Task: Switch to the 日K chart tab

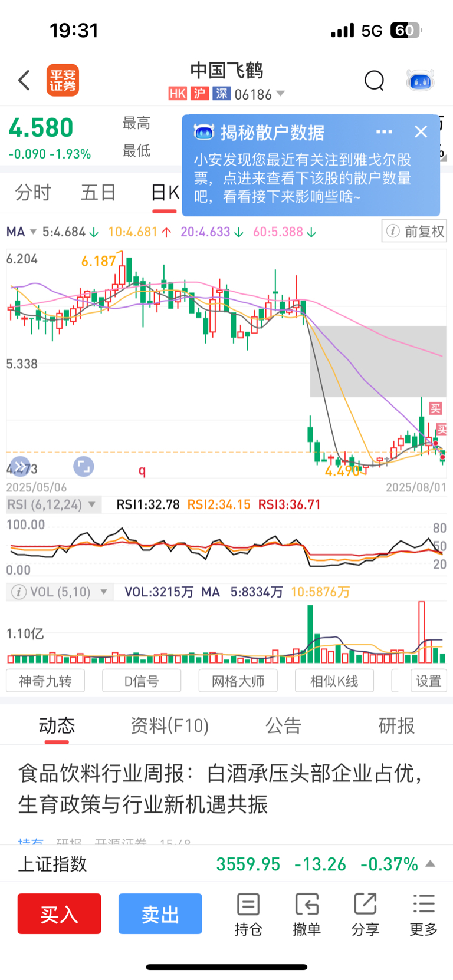Action: coord(165,193)
